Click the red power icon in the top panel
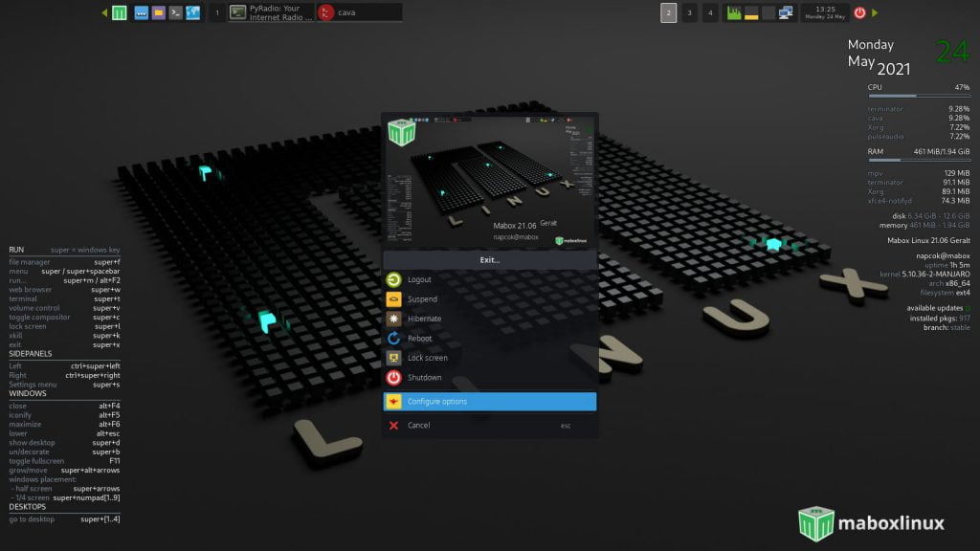980x551 pixels. click(x=859, y=12)
